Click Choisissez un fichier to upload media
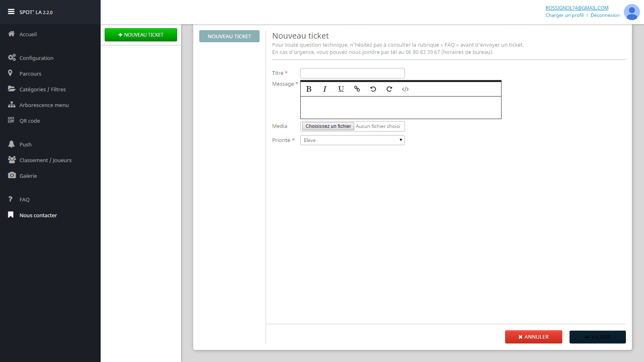644x362 pixels. coord(328,126)
